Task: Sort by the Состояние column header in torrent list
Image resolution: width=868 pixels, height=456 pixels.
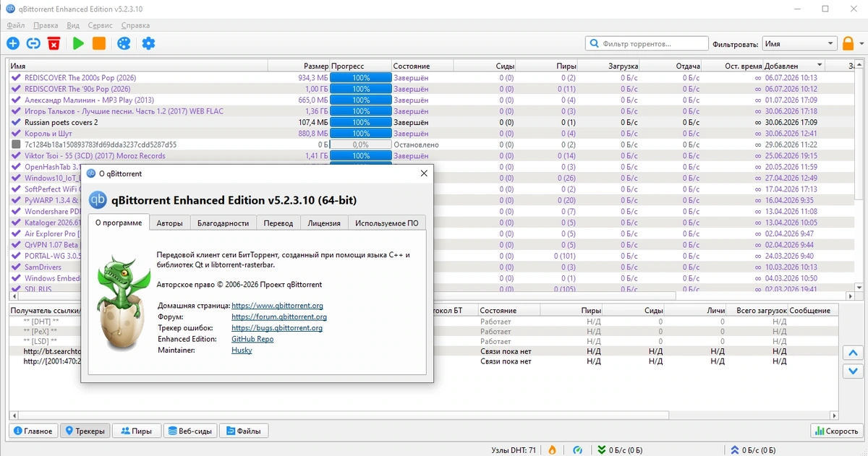Action: (422, 66)
